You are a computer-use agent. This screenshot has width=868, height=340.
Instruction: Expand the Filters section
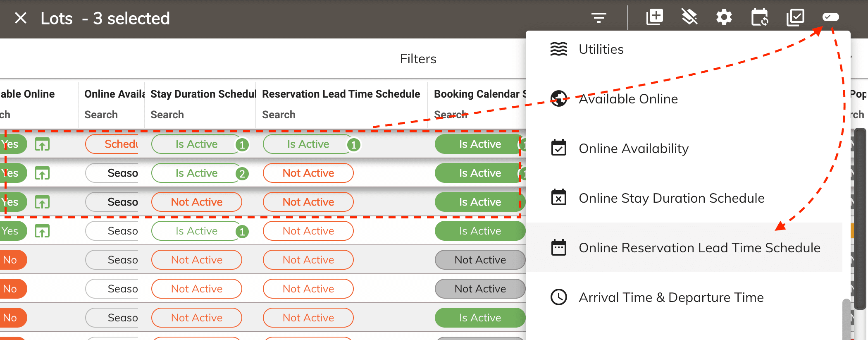pyautogui.click(x=418, y=59)
